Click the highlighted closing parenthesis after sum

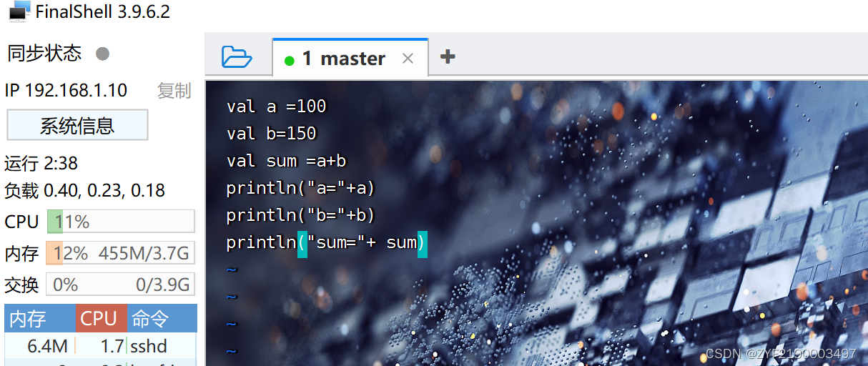pos(423,243)
